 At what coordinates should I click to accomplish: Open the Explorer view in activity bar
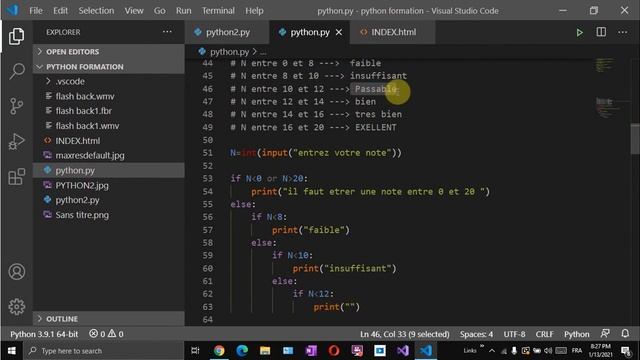click(16, 36)
